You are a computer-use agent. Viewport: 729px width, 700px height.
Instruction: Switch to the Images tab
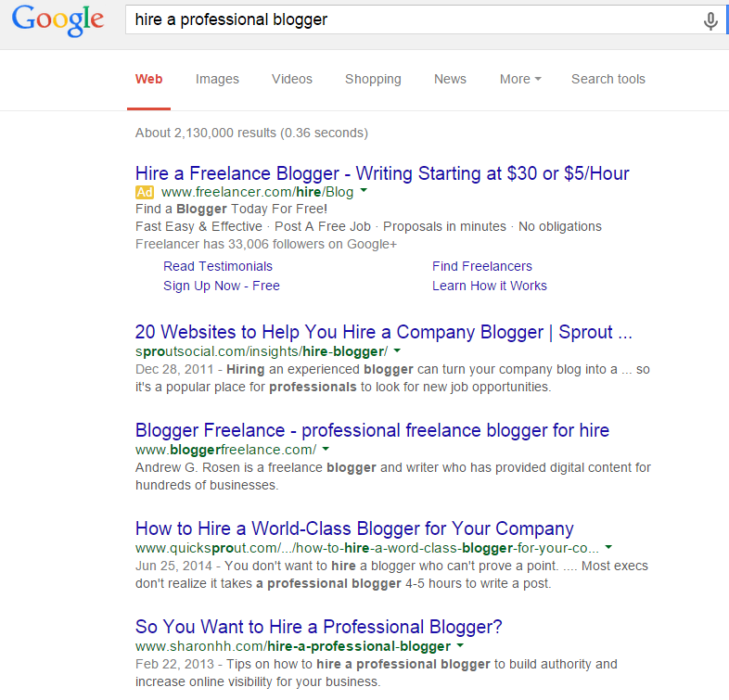coord(217,79)
